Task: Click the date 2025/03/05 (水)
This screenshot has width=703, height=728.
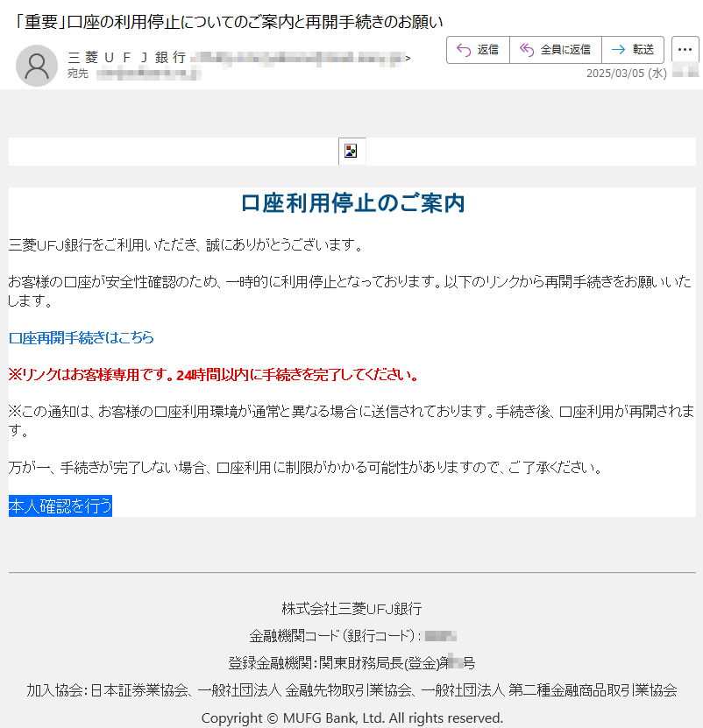Action: coord(627,74)
